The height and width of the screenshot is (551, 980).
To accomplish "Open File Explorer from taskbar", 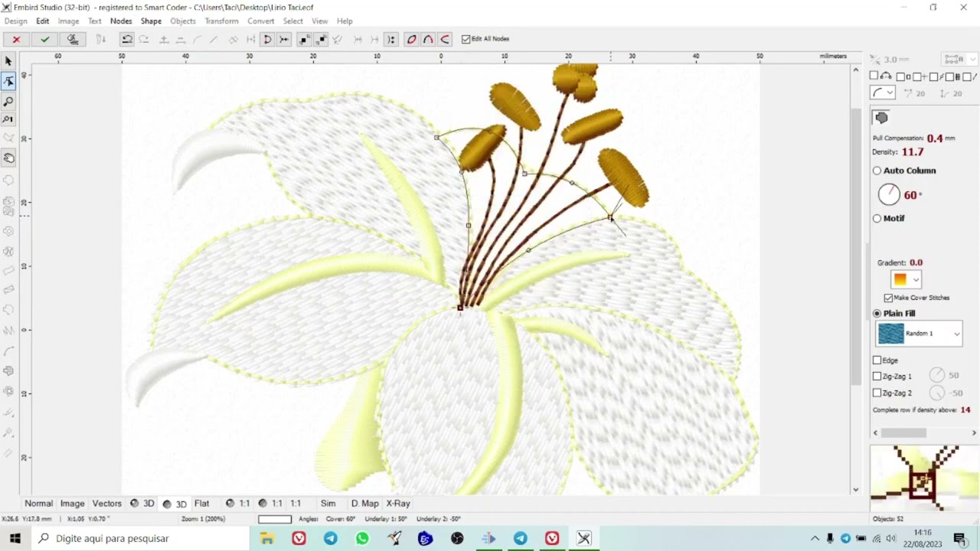I will click(x=266, y=539).
